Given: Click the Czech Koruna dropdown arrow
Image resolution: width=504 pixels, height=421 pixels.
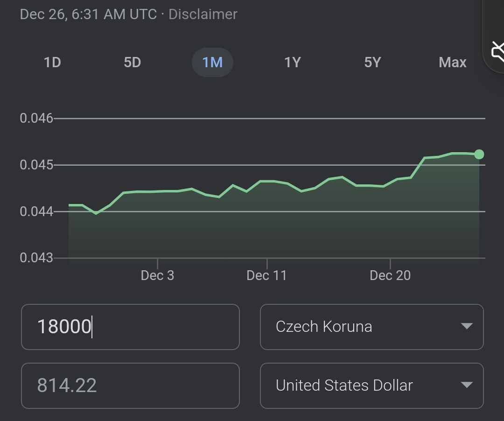Looking at the screenshot, I should (x=466, y=326).
